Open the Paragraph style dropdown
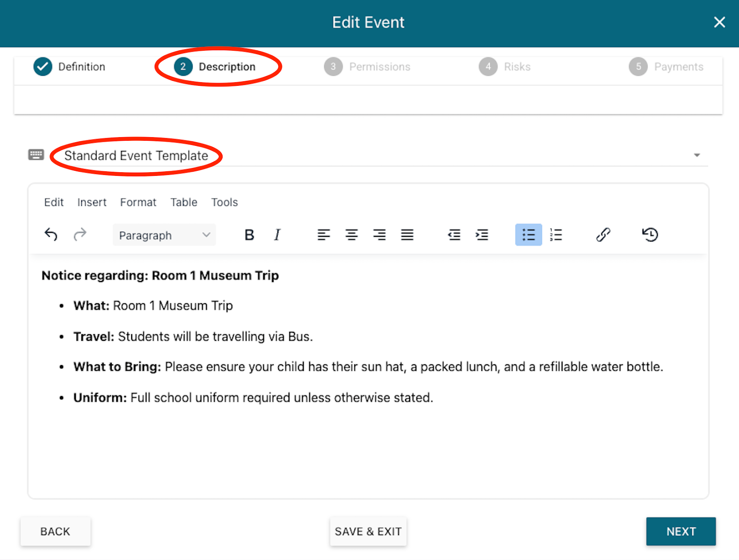 164,235
